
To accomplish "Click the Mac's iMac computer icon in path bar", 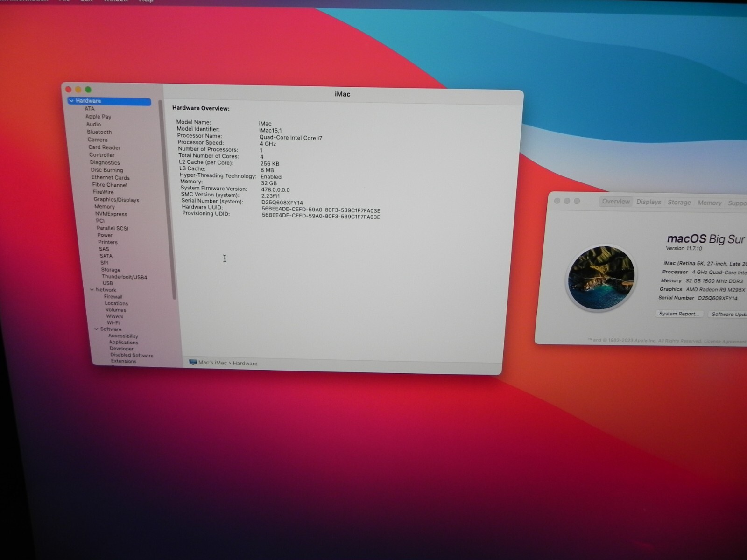I will [x=193, y=362].
